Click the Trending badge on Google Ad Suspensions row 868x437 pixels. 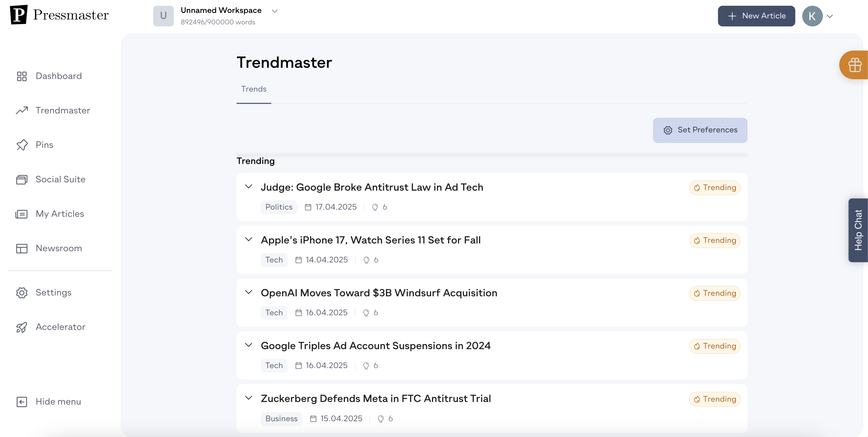[715, 346]
